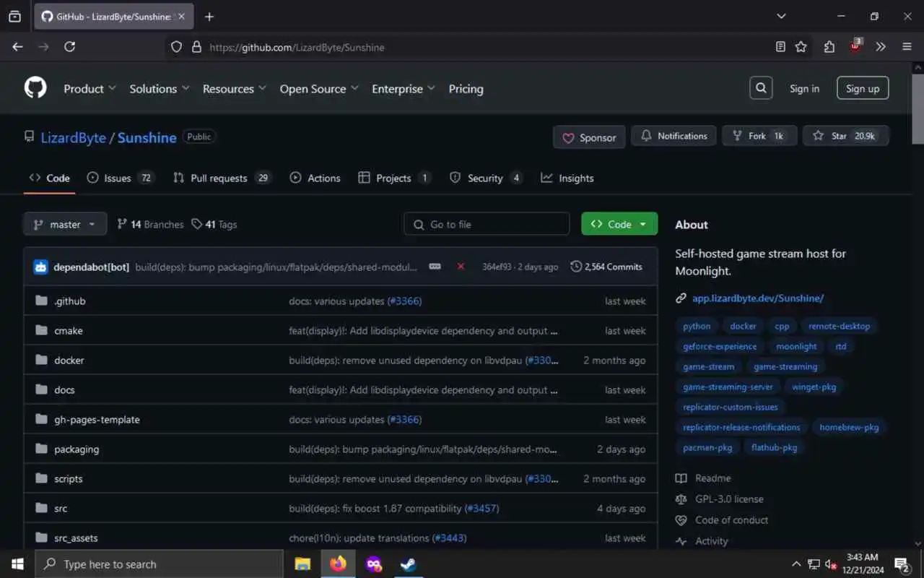
Task: Expand the Solutions dropdown
Action: 160,89
